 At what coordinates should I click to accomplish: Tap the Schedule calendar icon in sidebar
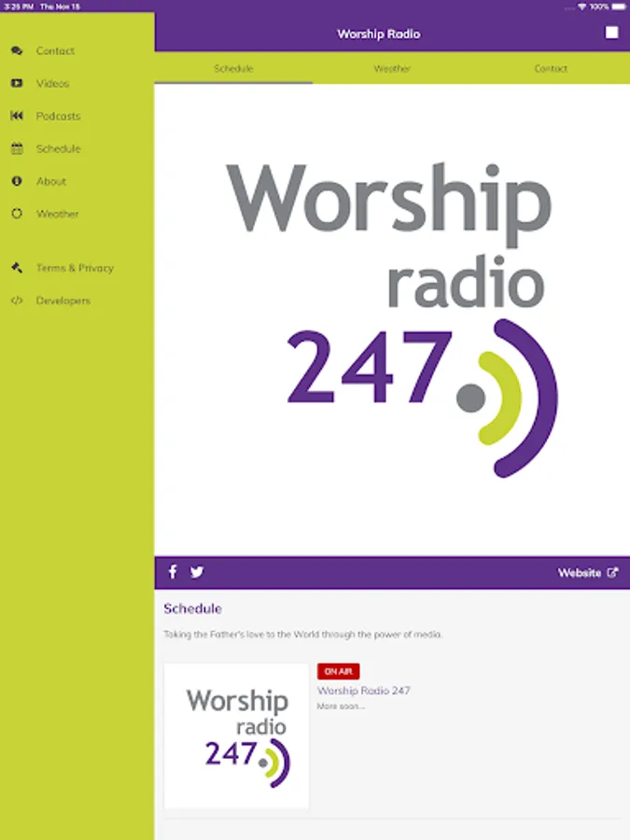17,148
